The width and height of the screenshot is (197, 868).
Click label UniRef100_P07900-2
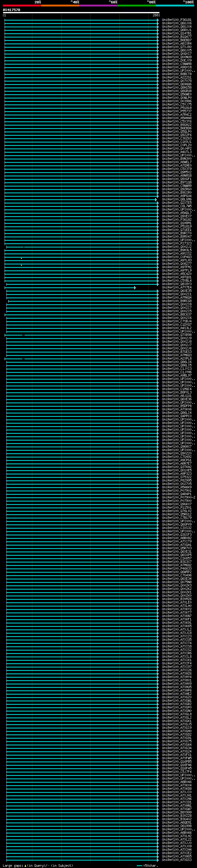pos(179,497)
